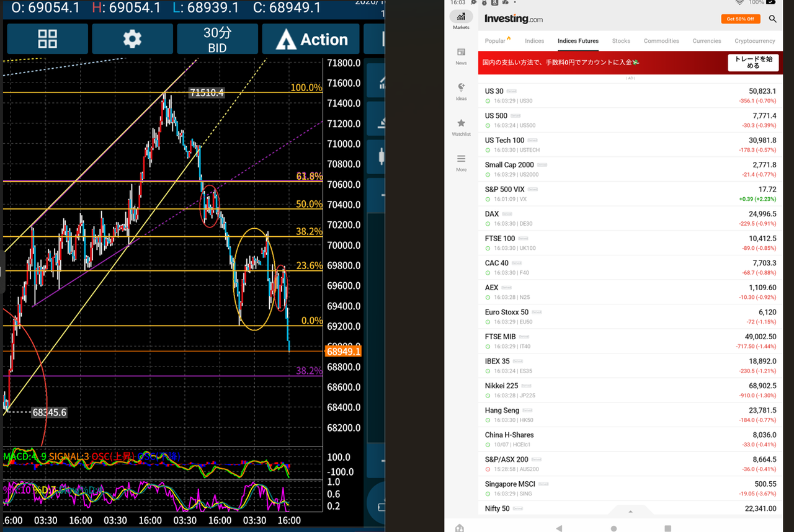Tap the battery indicator in status bar
Screen dimensions: 794x532
click(x=770, y=2)
